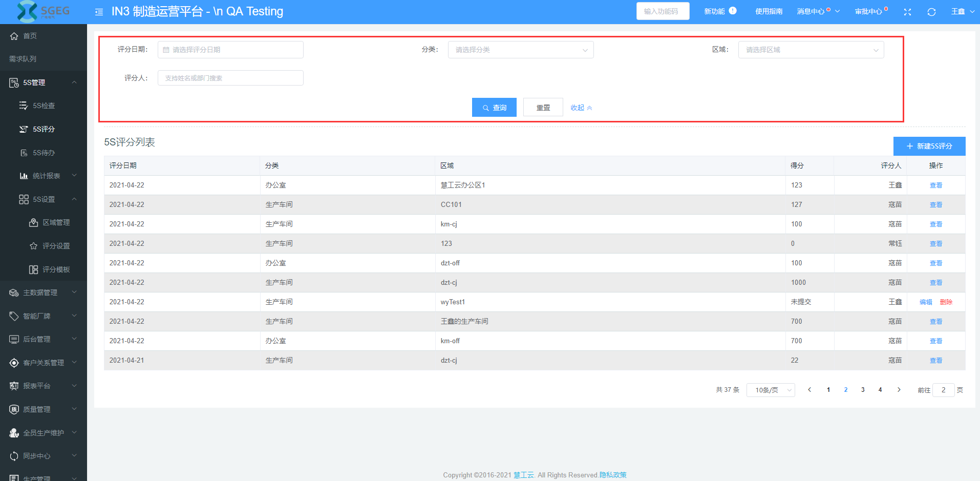Screen dimensions: 980x481
Task: Open the 分类 dropdown filter
Action: [x=520, y=50]
